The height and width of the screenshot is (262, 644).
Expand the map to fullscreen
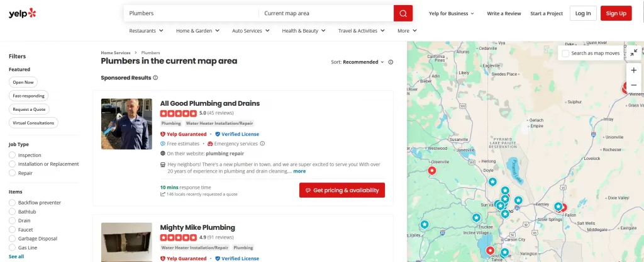633,53
